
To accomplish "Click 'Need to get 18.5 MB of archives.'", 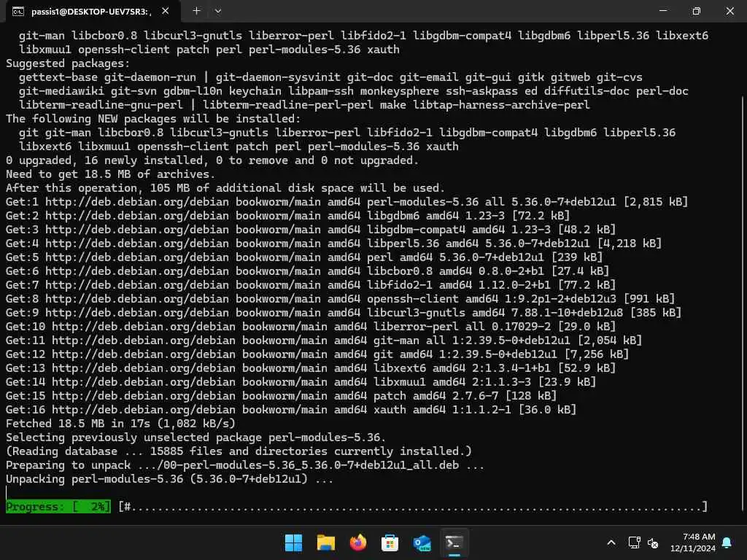I will click(x=111, y=174).
